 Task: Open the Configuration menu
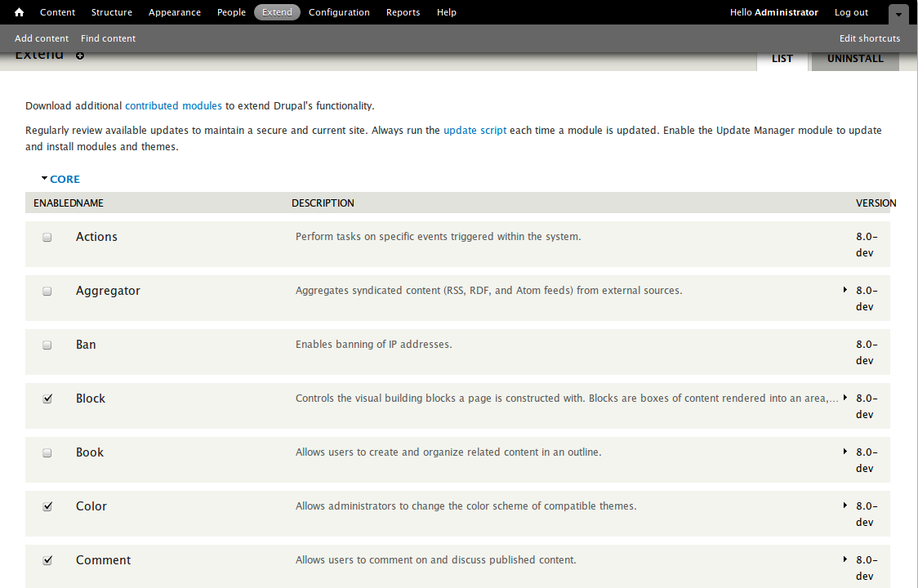point(339,12)
